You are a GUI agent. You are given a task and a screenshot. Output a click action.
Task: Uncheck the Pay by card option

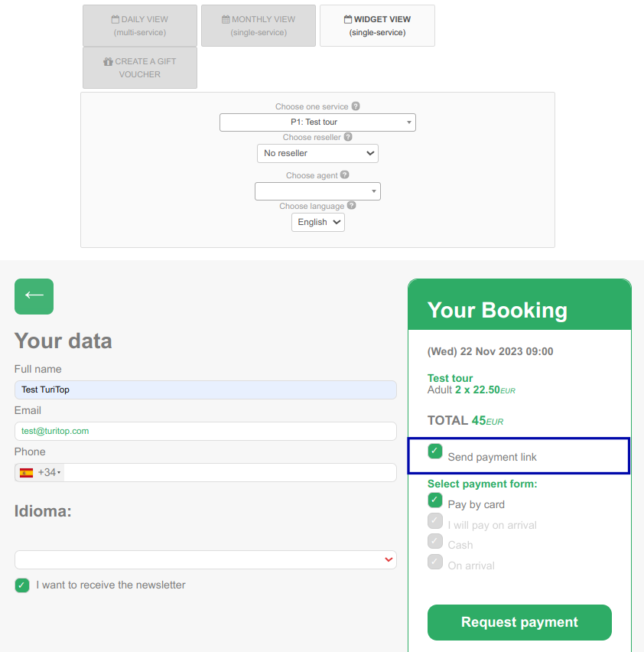(x=435, y=500)
